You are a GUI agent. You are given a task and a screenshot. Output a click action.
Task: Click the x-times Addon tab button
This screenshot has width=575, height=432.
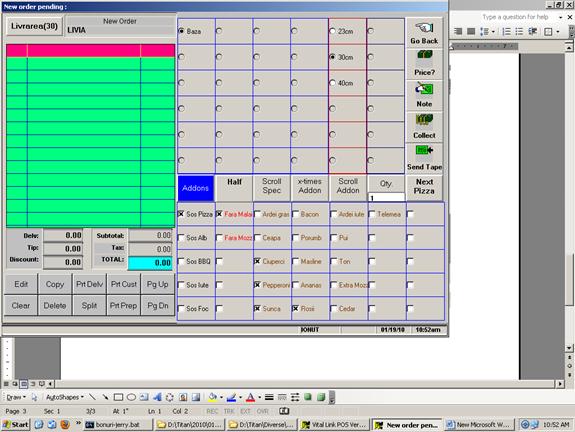pyautogui.click(x=310, y=188)
